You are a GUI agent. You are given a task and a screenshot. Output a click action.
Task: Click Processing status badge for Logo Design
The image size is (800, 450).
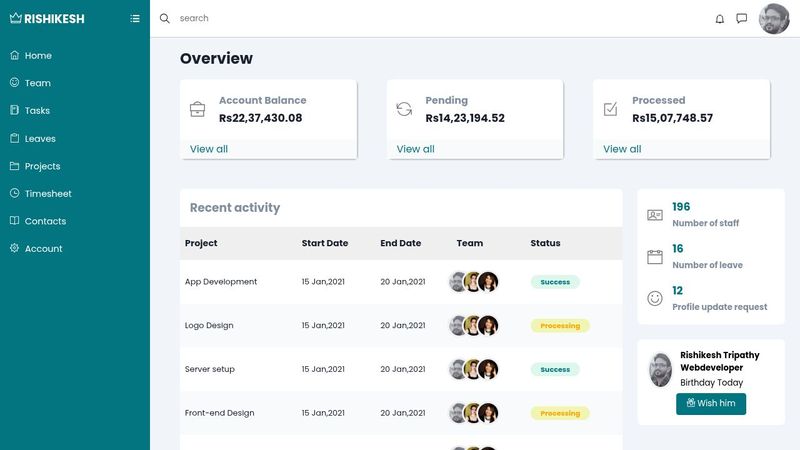pyautogui.click(x=560, y=326)
